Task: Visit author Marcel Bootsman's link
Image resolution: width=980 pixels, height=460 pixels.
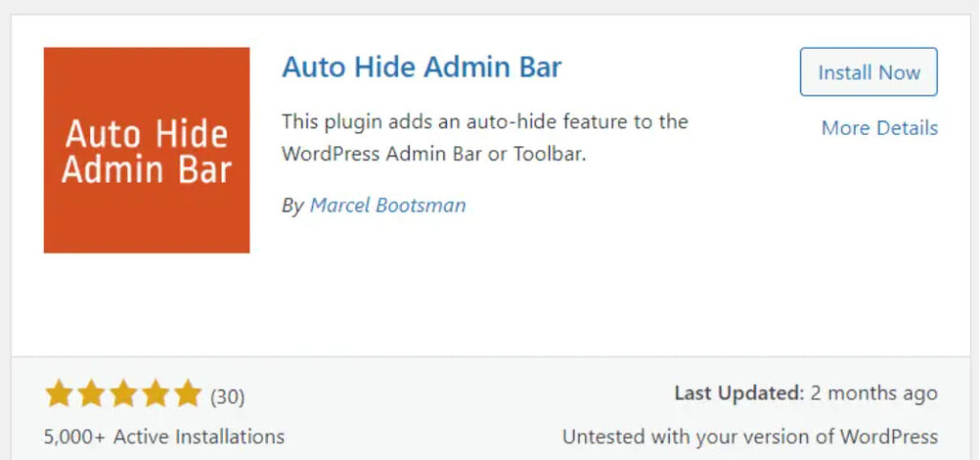Action: pos(388,206)
